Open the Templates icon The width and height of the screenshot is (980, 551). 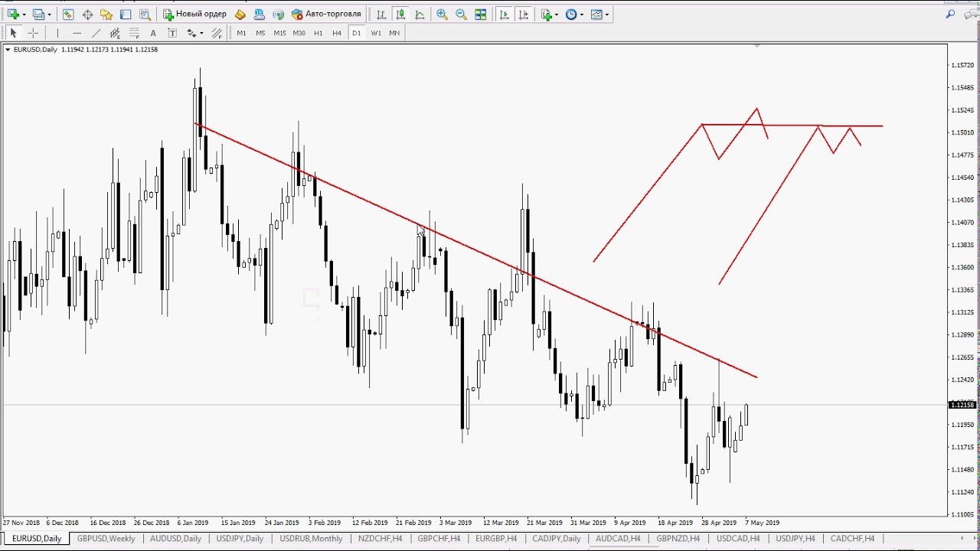(596, 15)
